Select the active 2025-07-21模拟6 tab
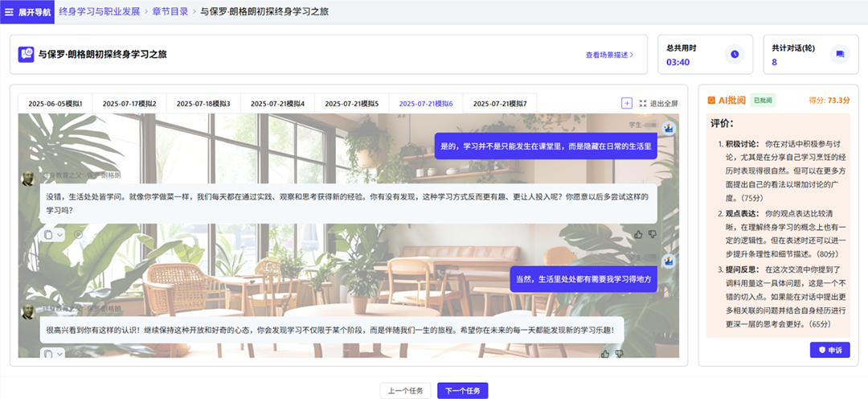 [426, 104]
